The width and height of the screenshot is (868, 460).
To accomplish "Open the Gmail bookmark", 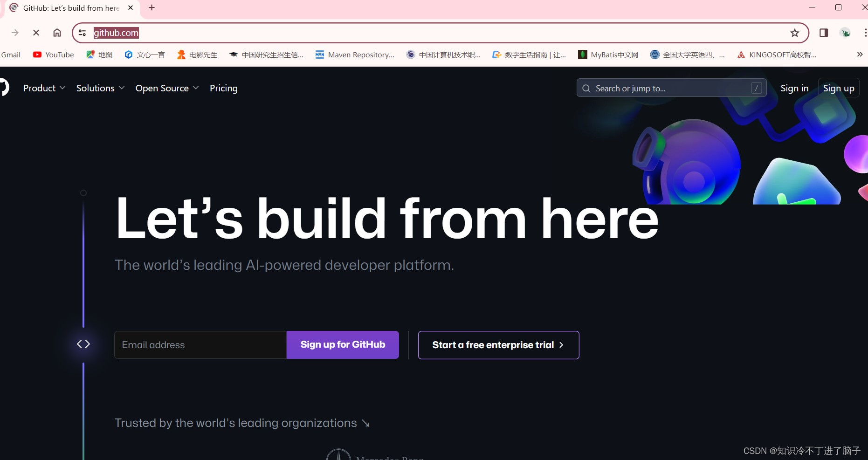I will coord(11,55).
